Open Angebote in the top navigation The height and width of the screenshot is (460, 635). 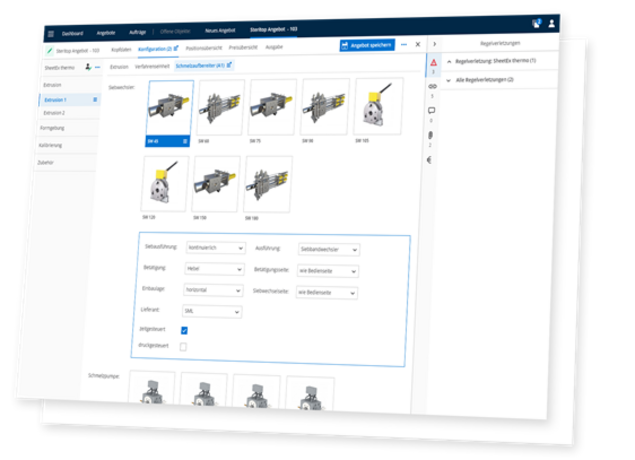[106, 33]
